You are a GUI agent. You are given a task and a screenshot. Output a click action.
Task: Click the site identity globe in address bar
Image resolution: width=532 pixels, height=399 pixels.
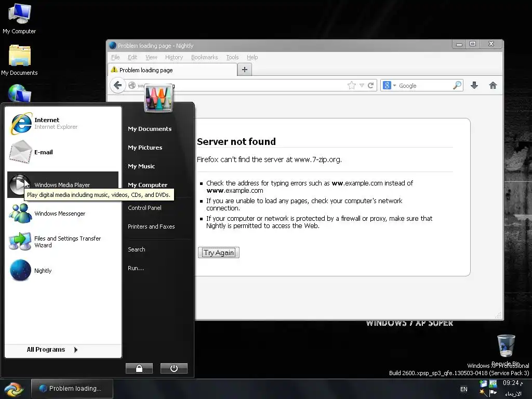[132, 86]
